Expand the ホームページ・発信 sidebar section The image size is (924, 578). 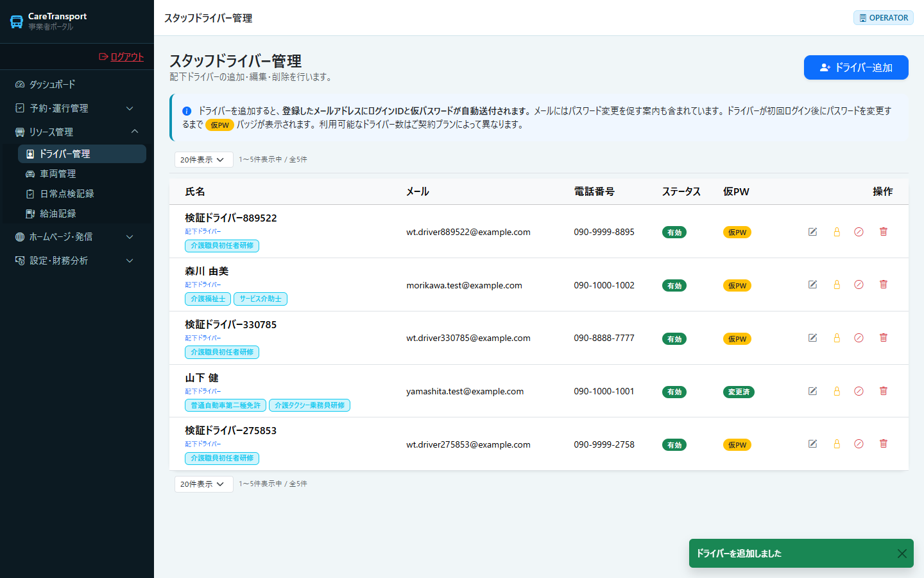(x=77, y=237)
